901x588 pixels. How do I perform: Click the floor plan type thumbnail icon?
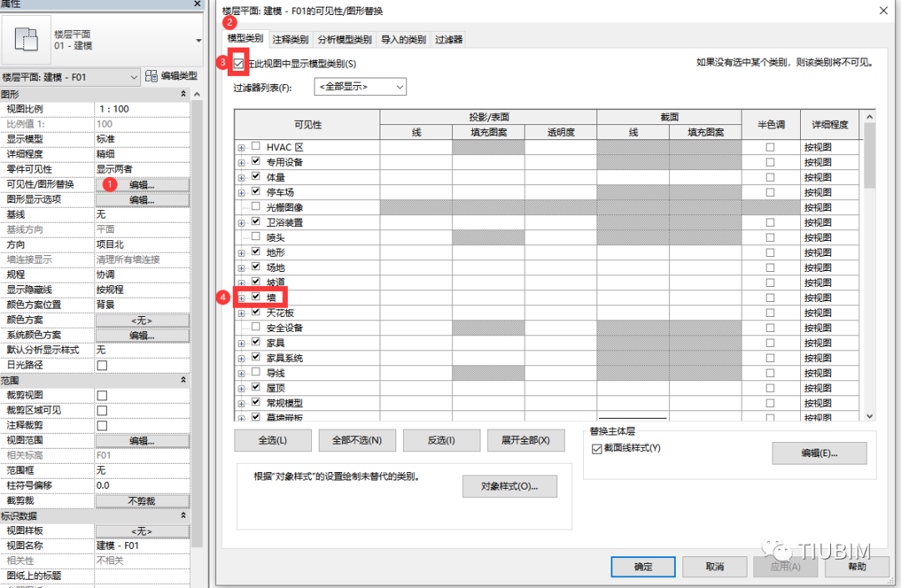click(x=27, y=40)
